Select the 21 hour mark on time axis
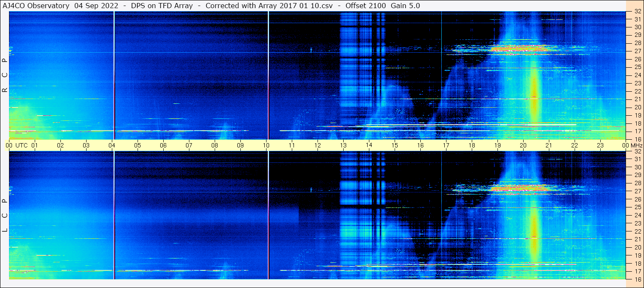This screenshot has height=288, width=644. click(x=549, y=145)
